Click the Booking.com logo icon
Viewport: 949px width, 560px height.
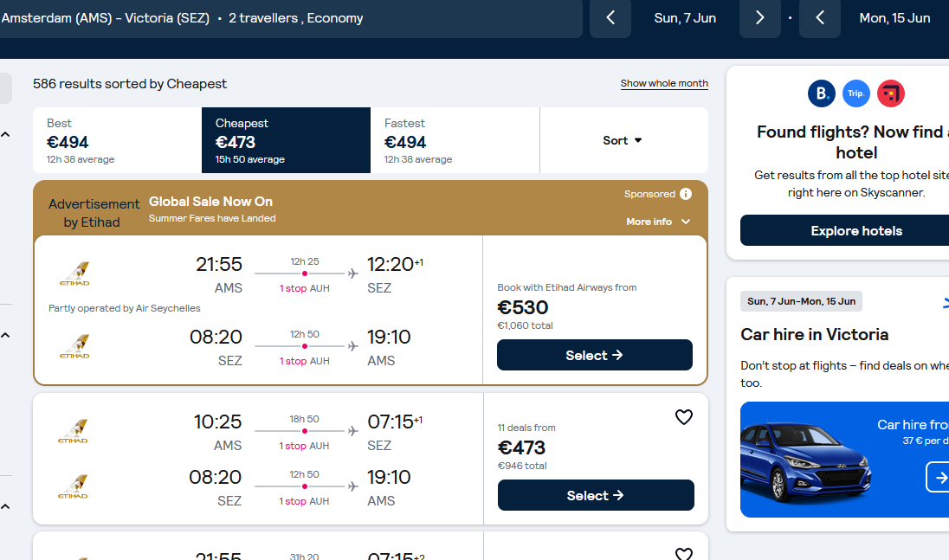[822, 93]
